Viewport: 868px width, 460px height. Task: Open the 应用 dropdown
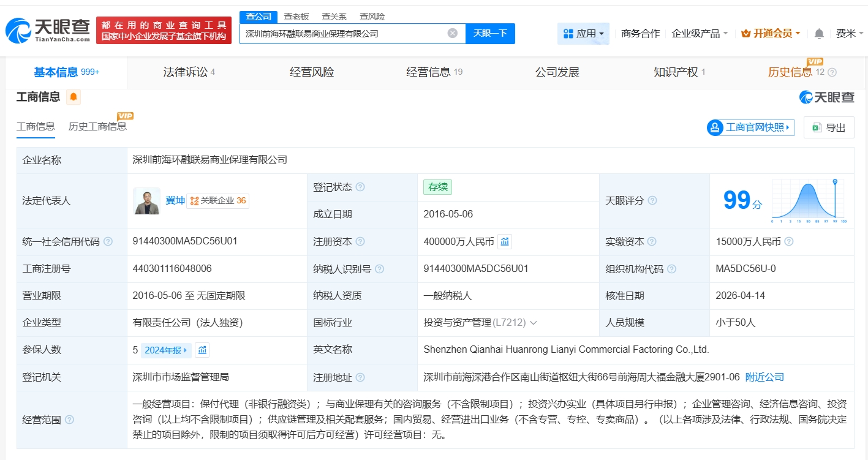click(583, 34)
